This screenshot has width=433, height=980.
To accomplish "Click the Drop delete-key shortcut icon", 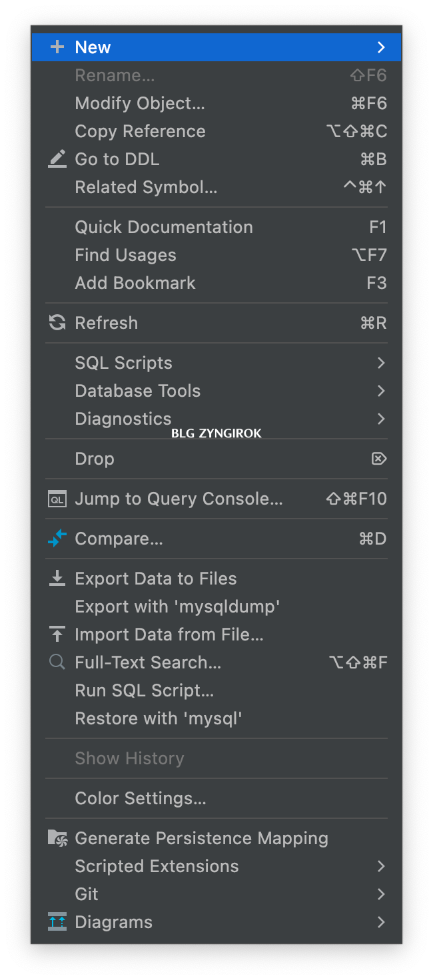I will click(379, 459).
